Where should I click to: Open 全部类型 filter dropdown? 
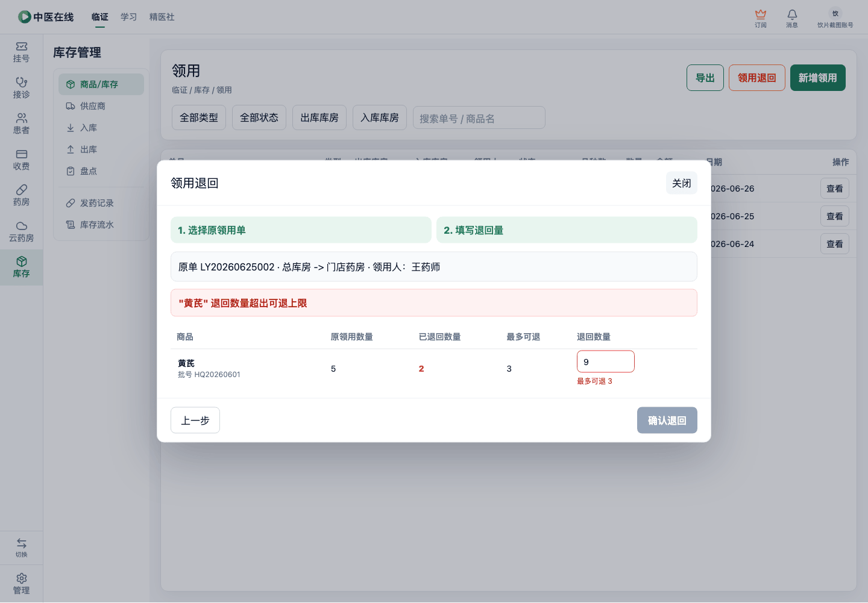tap(199, 117)
